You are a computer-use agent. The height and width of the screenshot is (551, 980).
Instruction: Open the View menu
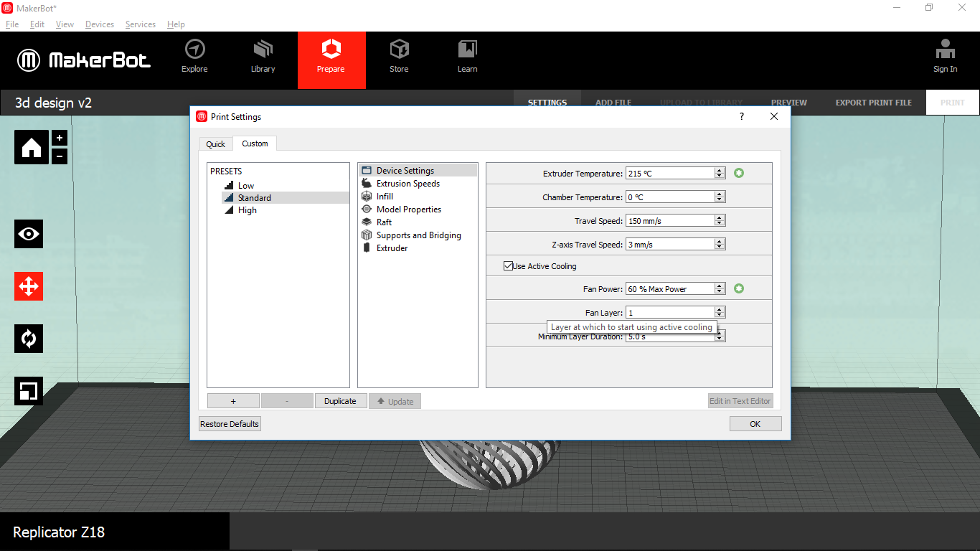[x=65, y=24]
